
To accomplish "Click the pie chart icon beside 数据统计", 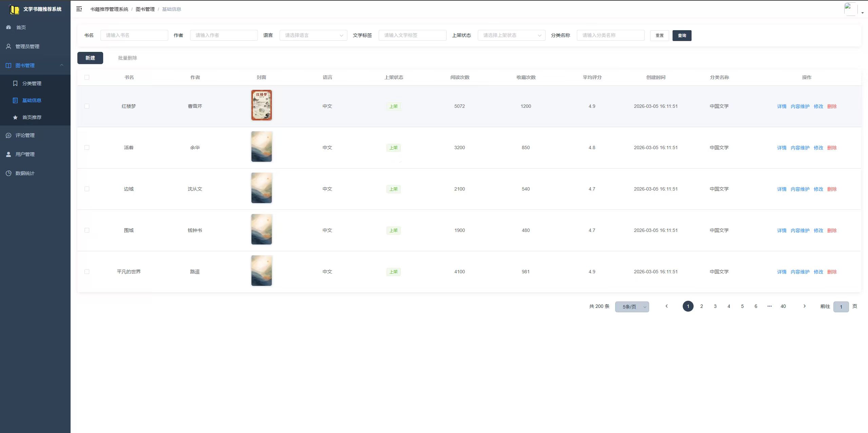I will point(9,173).
